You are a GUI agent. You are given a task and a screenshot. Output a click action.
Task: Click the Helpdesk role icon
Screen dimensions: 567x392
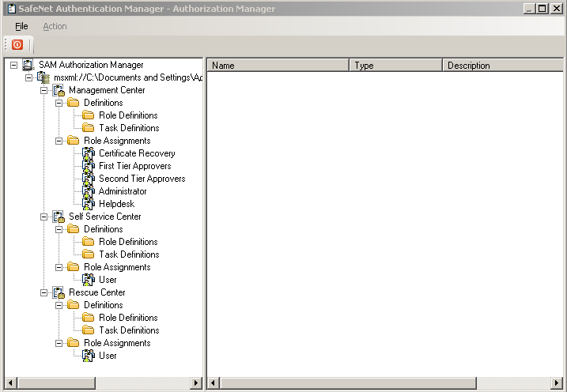pyautogui.click(x=89, y=204)
